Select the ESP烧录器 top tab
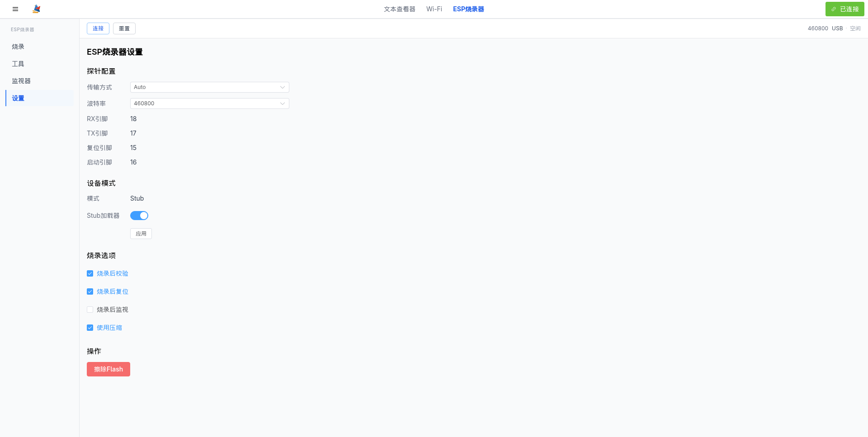 [x=468, y=9]
